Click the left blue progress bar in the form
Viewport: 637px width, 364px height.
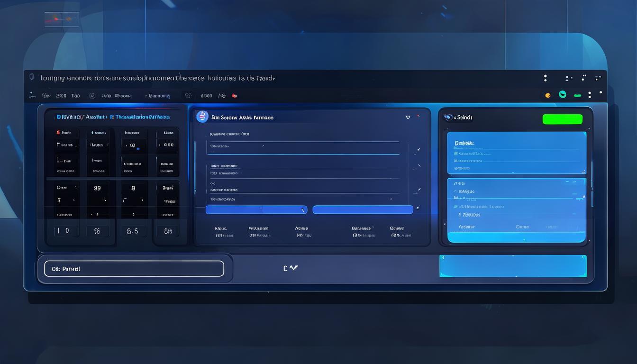pos(256,209)
